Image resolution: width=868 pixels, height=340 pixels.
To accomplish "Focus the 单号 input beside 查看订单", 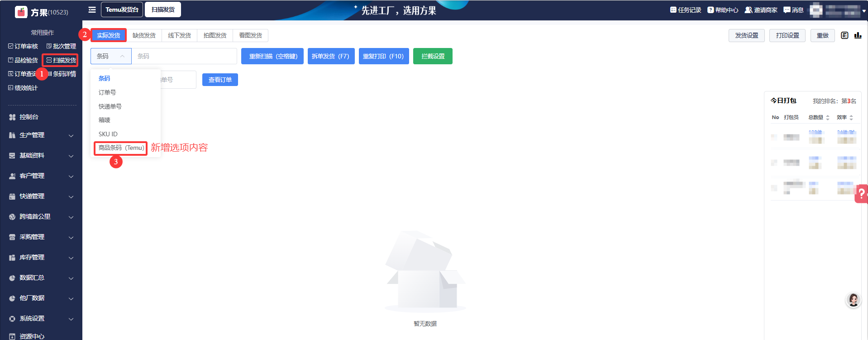I will click(x=178, y=80).
